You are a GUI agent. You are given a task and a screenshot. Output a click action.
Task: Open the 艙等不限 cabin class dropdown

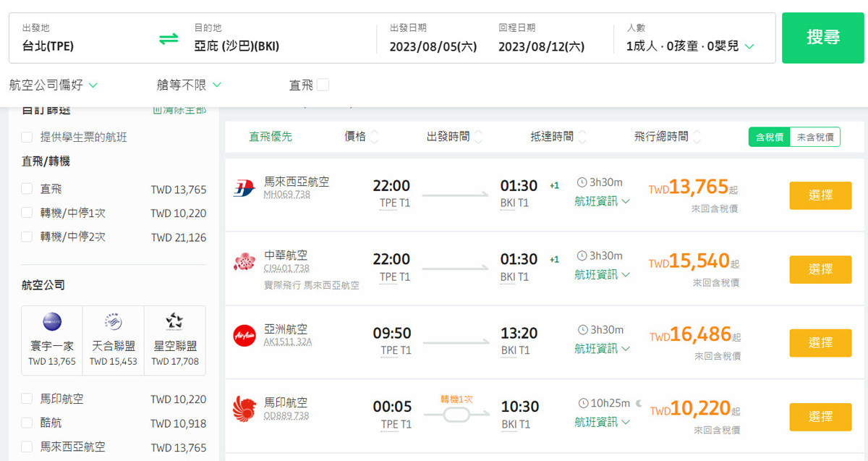189,85
